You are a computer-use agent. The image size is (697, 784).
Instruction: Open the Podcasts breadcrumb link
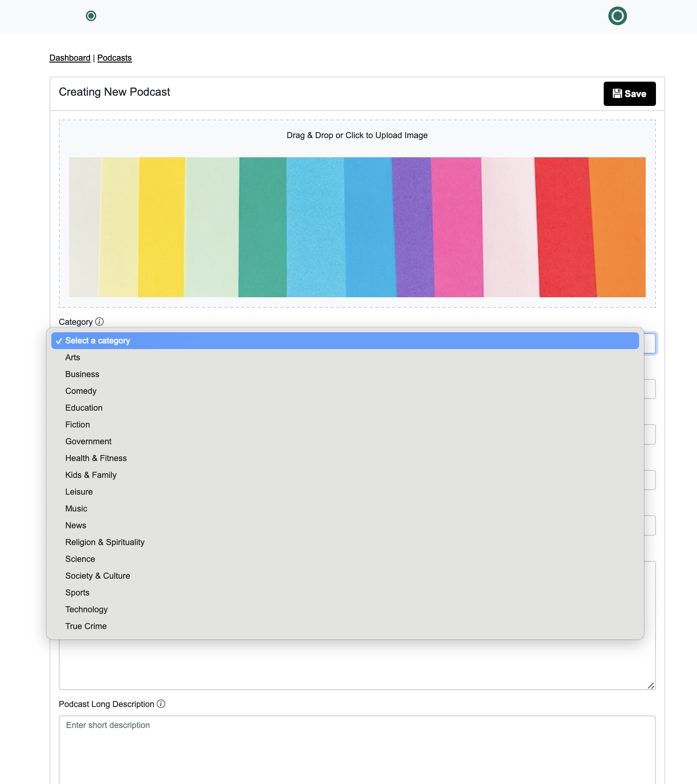tap(114, 58)
